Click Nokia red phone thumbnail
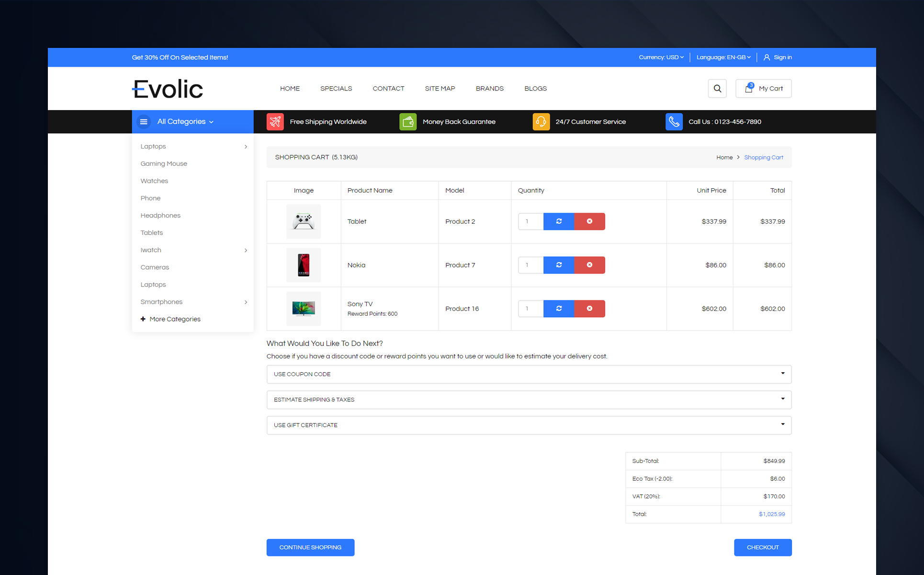The width and height of the screenshot is (924, 575). [x=304, y=265]
